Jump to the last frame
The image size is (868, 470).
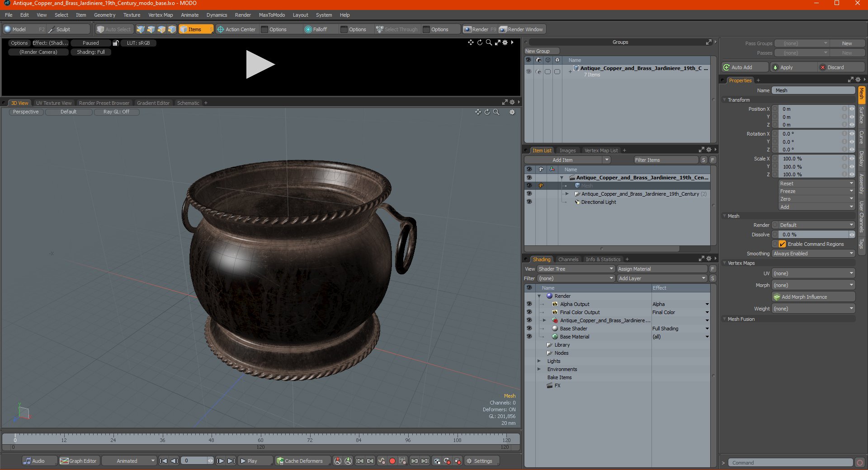231,461
